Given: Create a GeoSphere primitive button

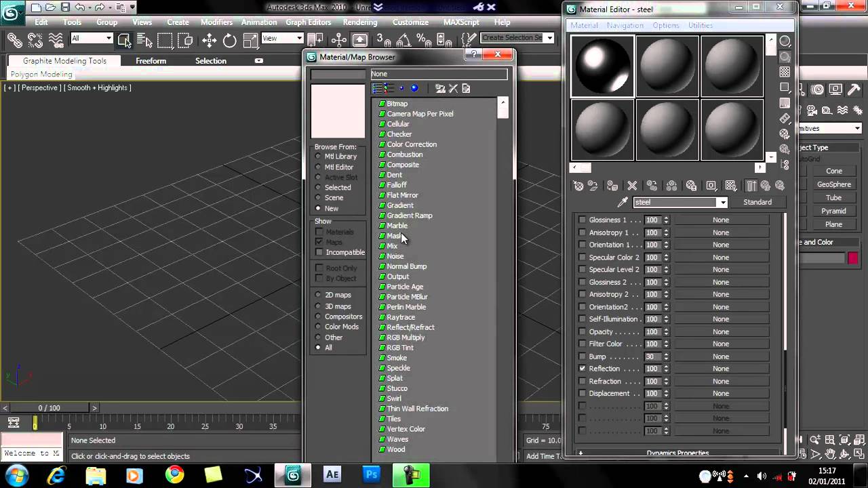Looking at the screenshot, I should 833,184.
